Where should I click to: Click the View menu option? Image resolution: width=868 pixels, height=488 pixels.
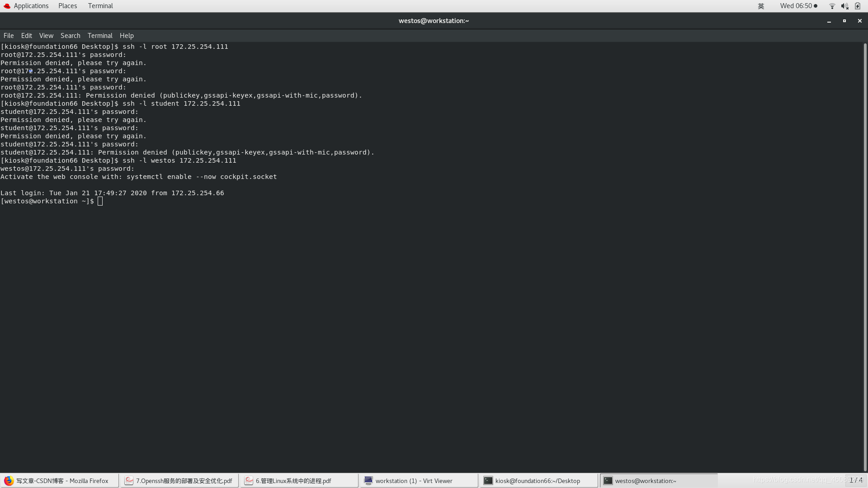click(46, 35)
